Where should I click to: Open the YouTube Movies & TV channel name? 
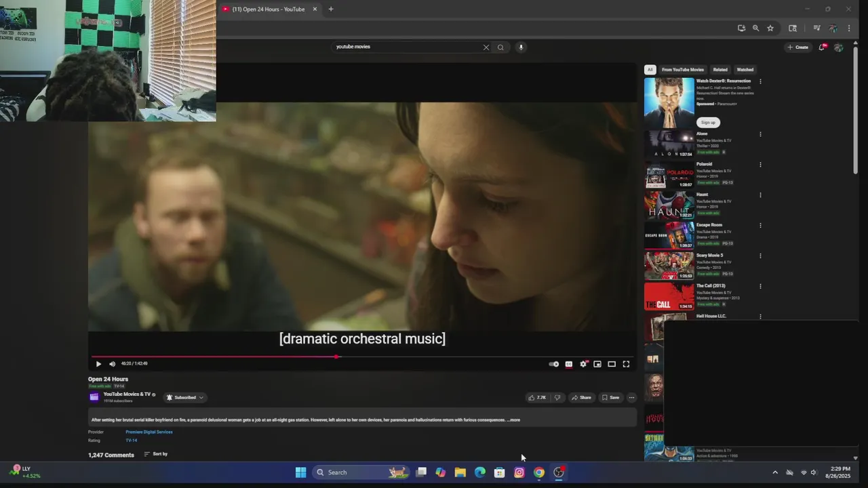pyautogui.click(x=127, y=394)
